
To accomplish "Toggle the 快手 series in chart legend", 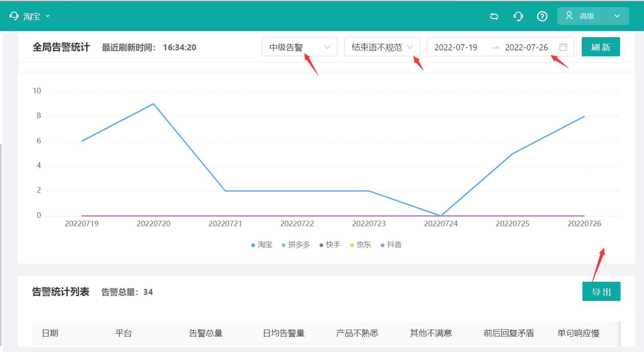I will click(x=330, y=245).
